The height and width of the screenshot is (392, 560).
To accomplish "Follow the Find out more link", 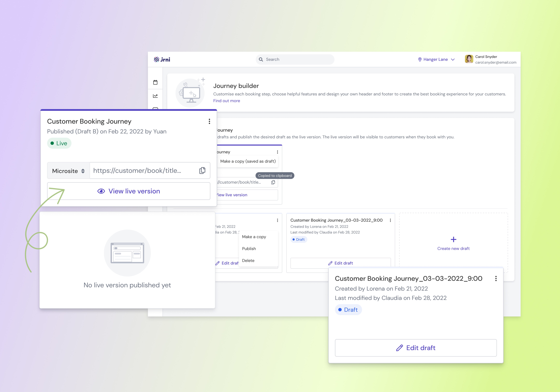I will pyautogui.click(x=226, y=101).
